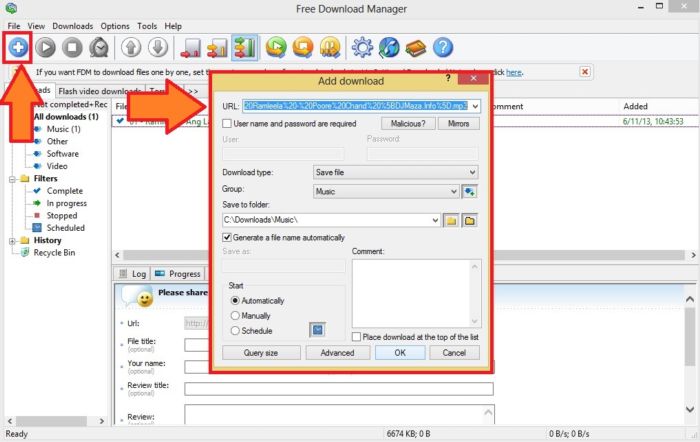The height and width of the screenshot is (442, 700).
Task: Click the globe dial-up toolbar icon
Action: coord(389,47)
